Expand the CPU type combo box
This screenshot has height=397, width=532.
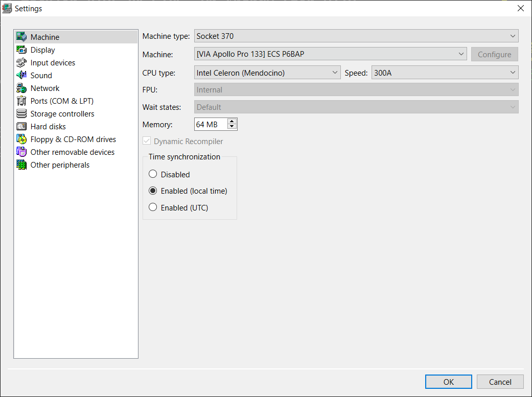point(267,73)
